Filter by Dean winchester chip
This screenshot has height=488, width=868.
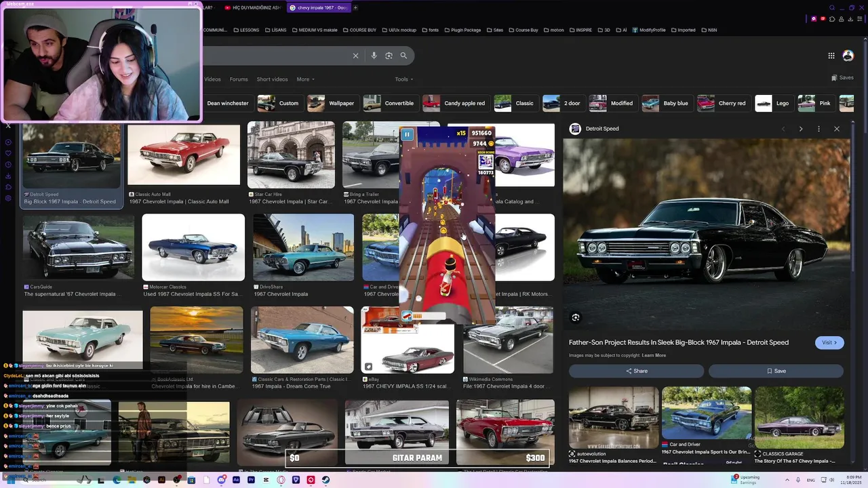(228, 103)
